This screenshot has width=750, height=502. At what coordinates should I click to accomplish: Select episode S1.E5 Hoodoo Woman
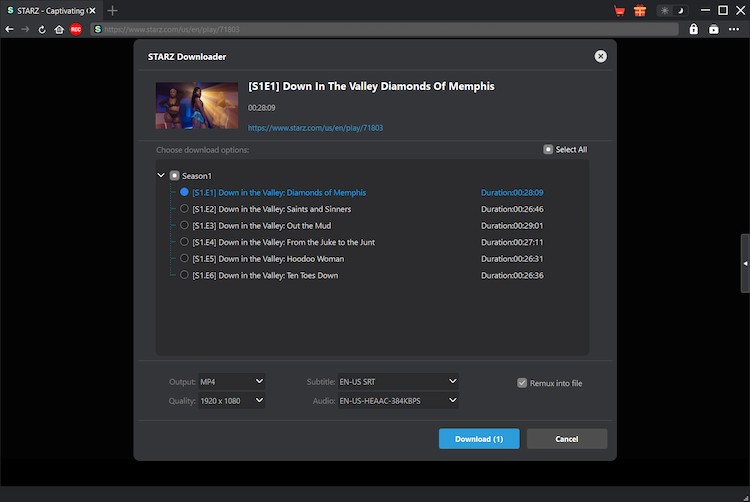point(184,259)
